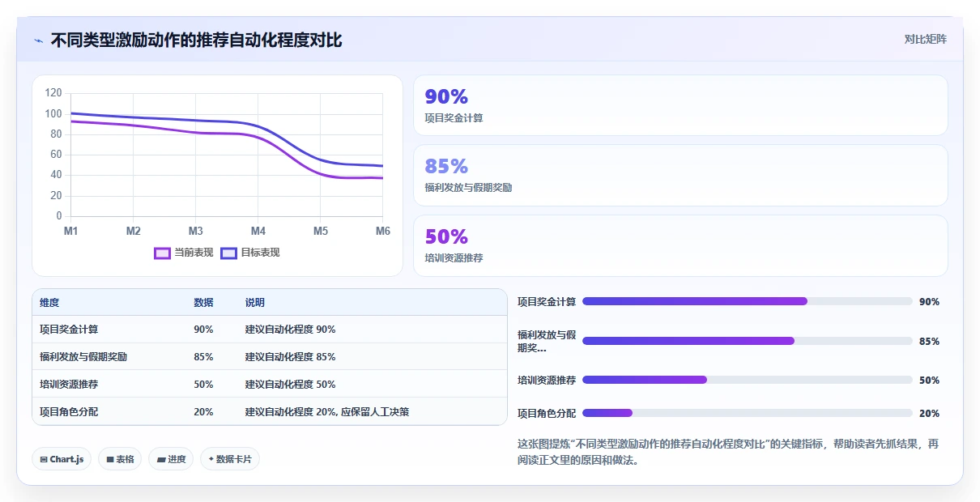Viewport: 980px width, 502px height.
Task: Click the Chart.js tag chip
Action: tap(62, 459)
